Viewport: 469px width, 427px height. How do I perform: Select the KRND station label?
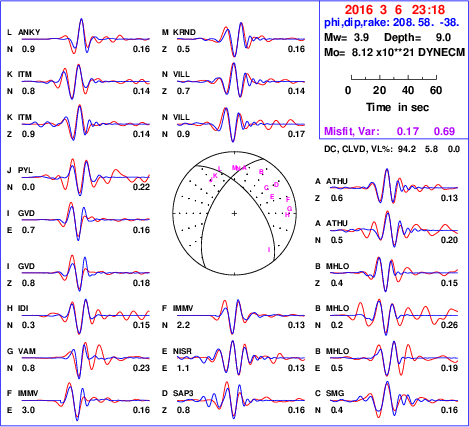[x=184, y=32]
